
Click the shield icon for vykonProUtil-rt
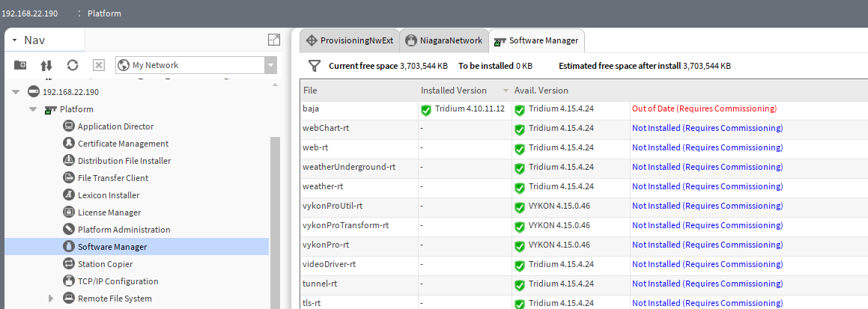(519, 207)
